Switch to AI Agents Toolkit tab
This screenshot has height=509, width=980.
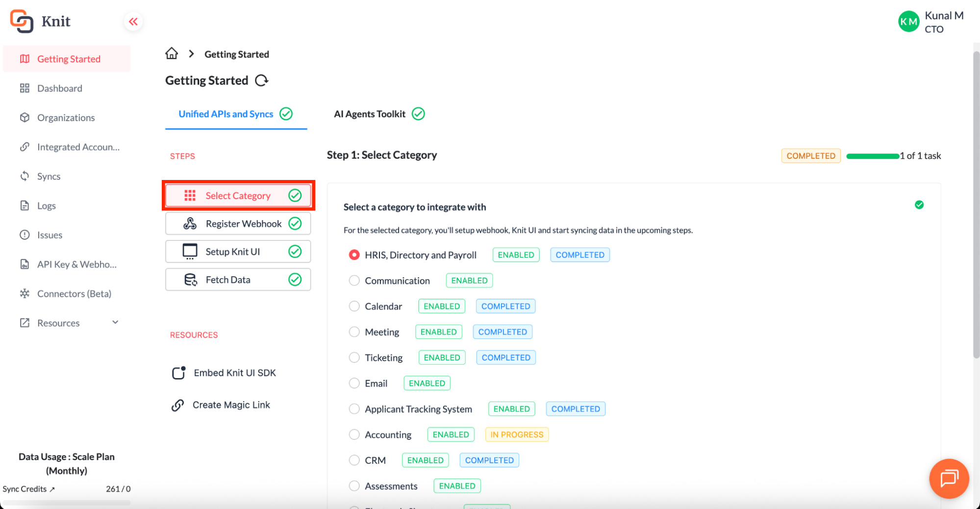pos(379,114)
